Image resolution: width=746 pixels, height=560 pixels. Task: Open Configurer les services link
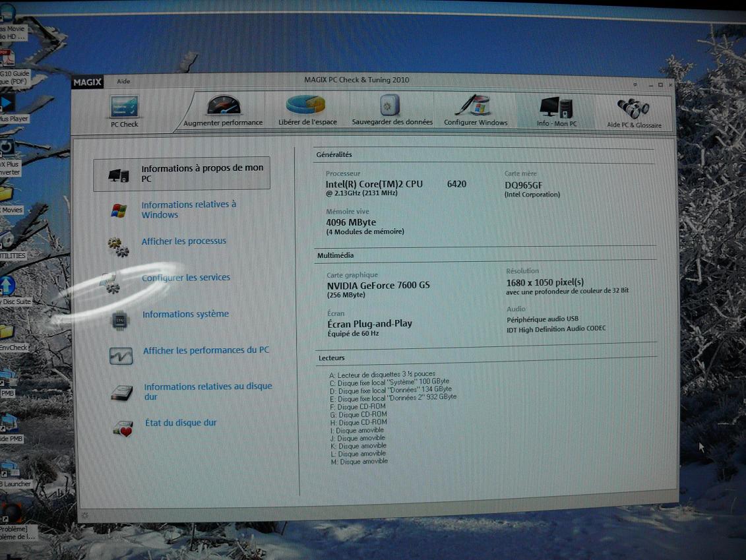186,278
